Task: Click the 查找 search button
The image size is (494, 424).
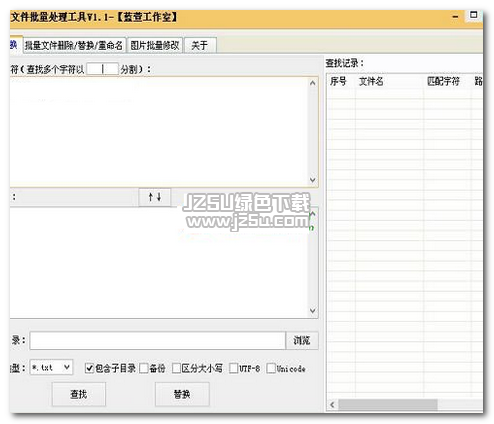Action: coord(79,394)
